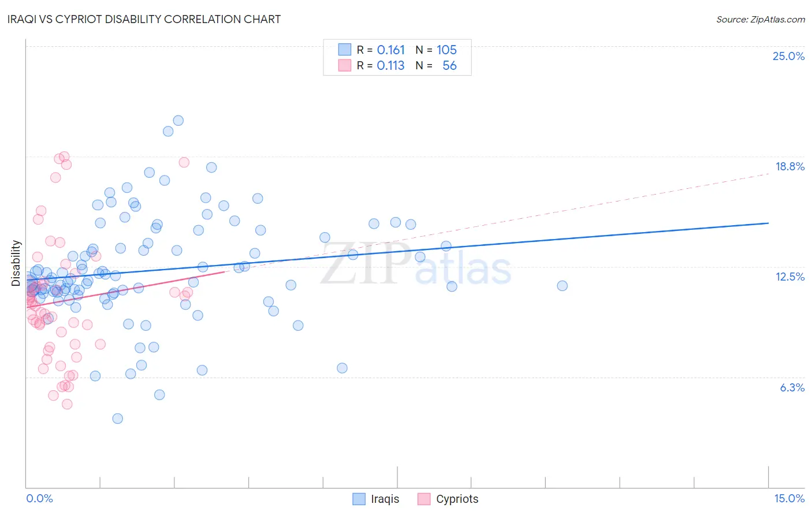Click the rightmost blue point near 11.5%

click(563, 286)
